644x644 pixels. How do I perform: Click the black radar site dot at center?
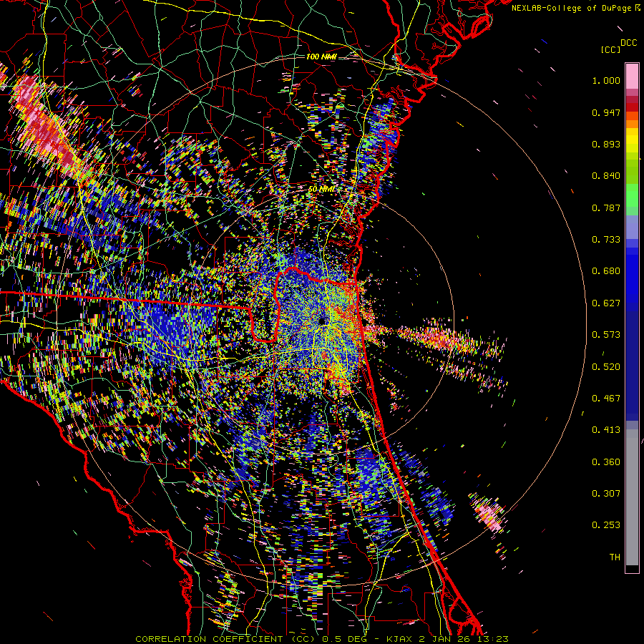coord(321,321)
